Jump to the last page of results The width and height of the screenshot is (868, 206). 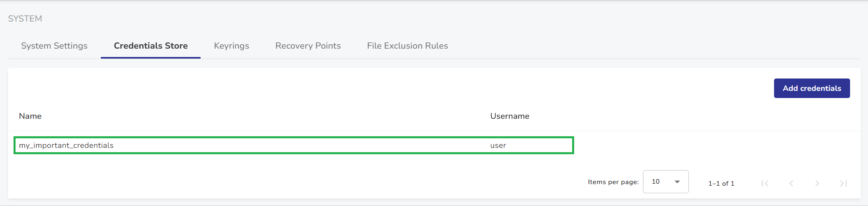[x=843, y=183]
